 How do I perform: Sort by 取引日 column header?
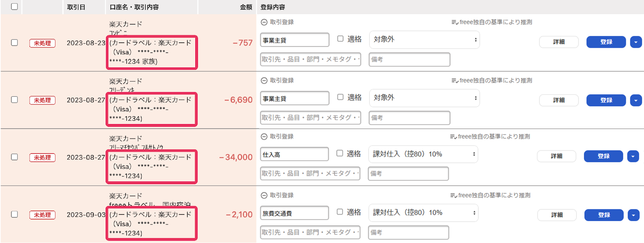(x=76, y=7)
